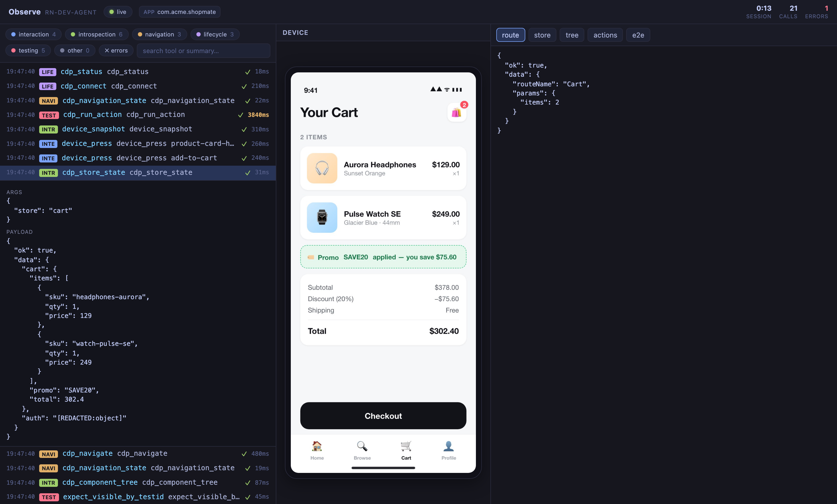Click the "auth" REDACTED payload line

point(74,418)
